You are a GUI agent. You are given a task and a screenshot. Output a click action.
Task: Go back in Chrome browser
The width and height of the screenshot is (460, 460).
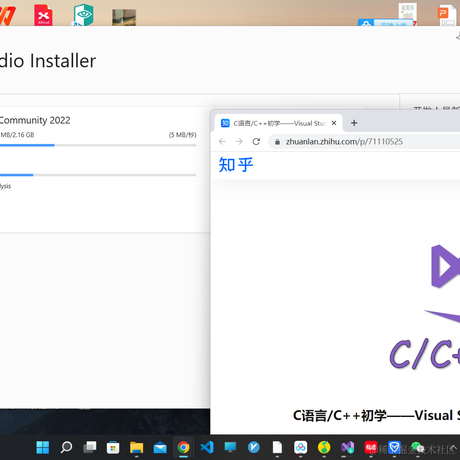pyautogui.click(x=222, y=142)
